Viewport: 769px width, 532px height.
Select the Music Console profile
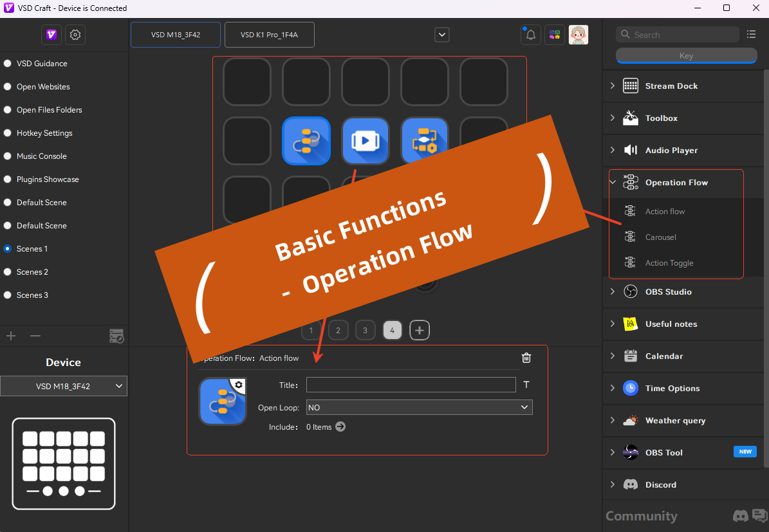tap(41, 156)
